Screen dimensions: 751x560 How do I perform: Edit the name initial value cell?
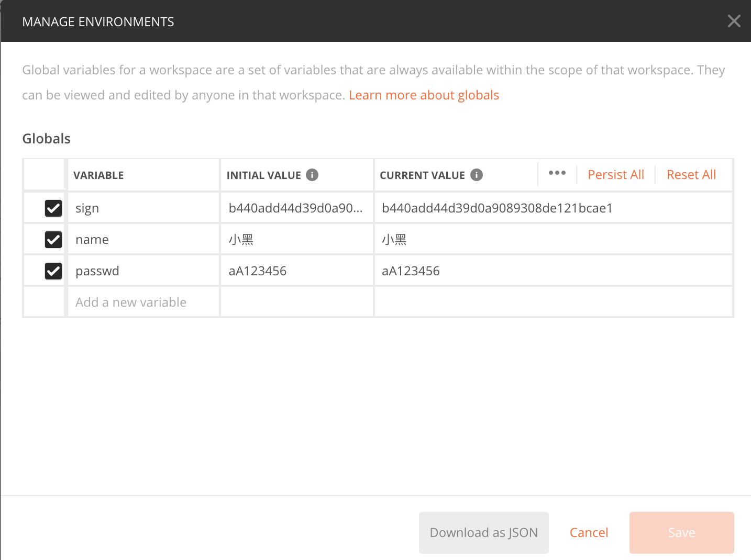(x=296, y=240)
